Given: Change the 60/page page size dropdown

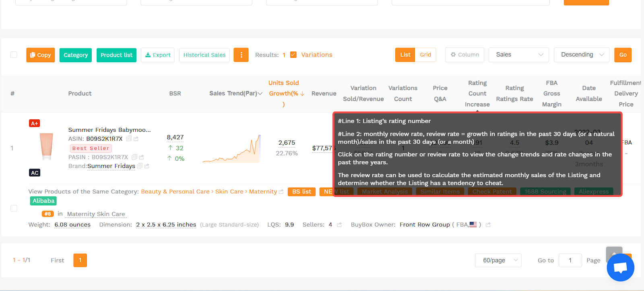Looking at the screenshot, I should (498, 260).
